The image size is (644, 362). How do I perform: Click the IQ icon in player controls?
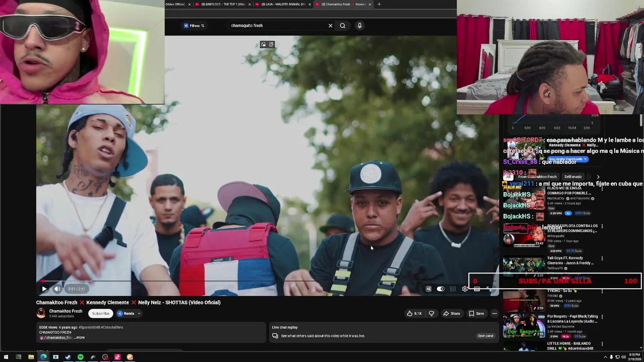[x=429, y=289]
